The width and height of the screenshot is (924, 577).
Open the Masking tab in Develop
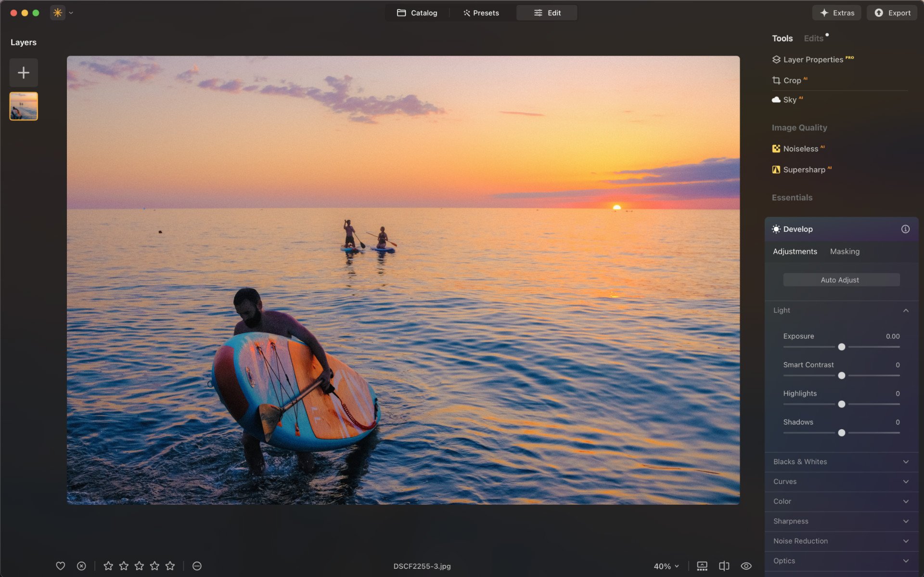[845, 251]
